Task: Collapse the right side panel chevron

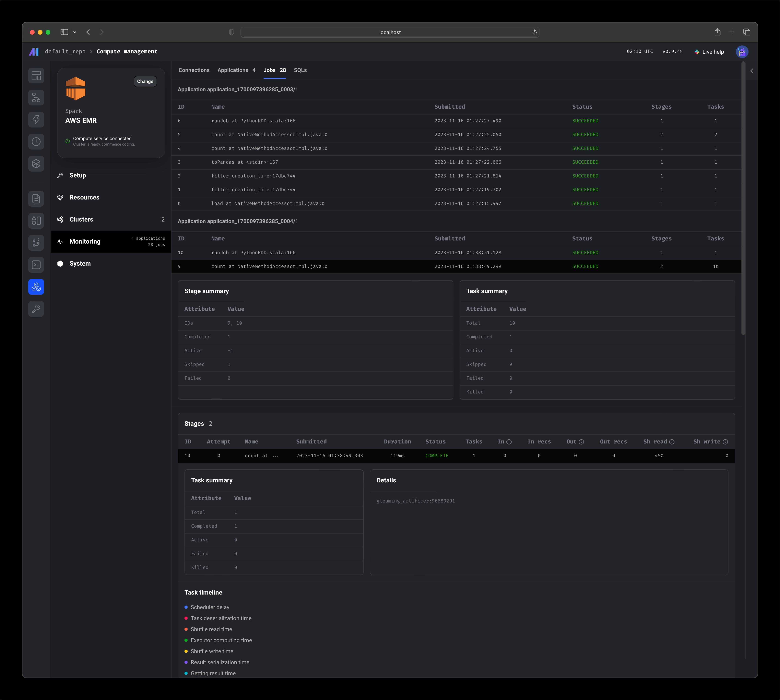Action: pos(751,71)
